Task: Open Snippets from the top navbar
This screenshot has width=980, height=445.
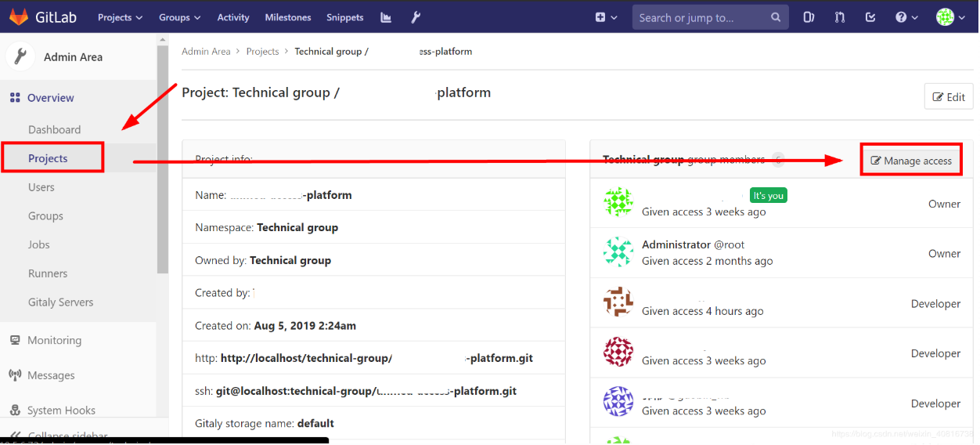Action: (x=345, y=17)
